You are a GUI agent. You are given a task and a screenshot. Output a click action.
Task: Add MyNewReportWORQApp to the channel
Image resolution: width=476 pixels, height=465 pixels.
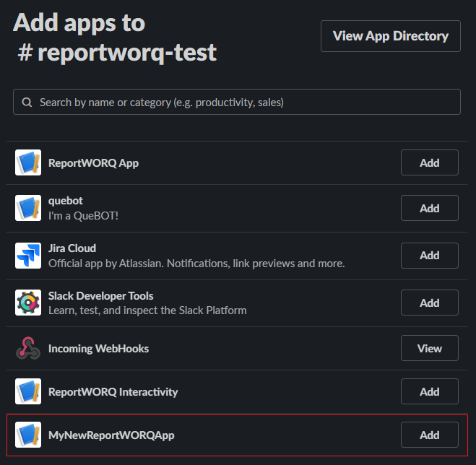429,435
